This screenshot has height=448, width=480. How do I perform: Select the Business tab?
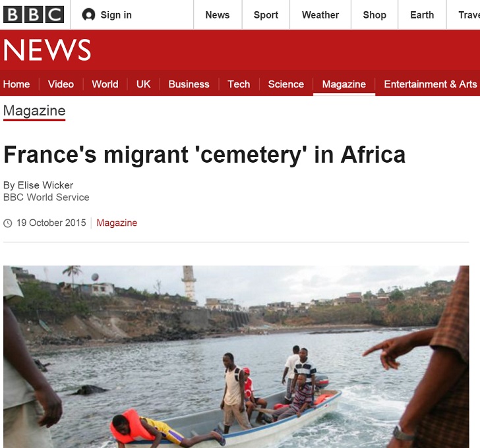(189, 84)
